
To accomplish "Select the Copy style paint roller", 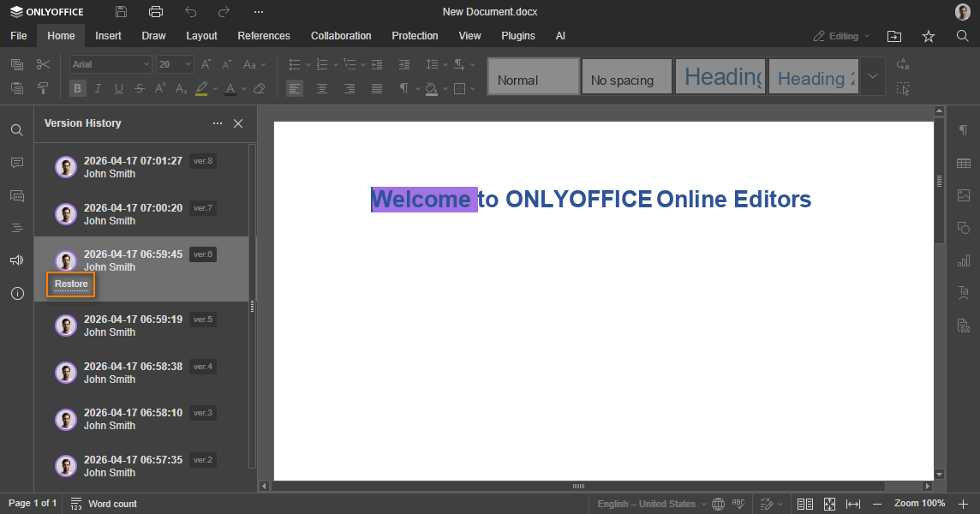I will point(43,88).
